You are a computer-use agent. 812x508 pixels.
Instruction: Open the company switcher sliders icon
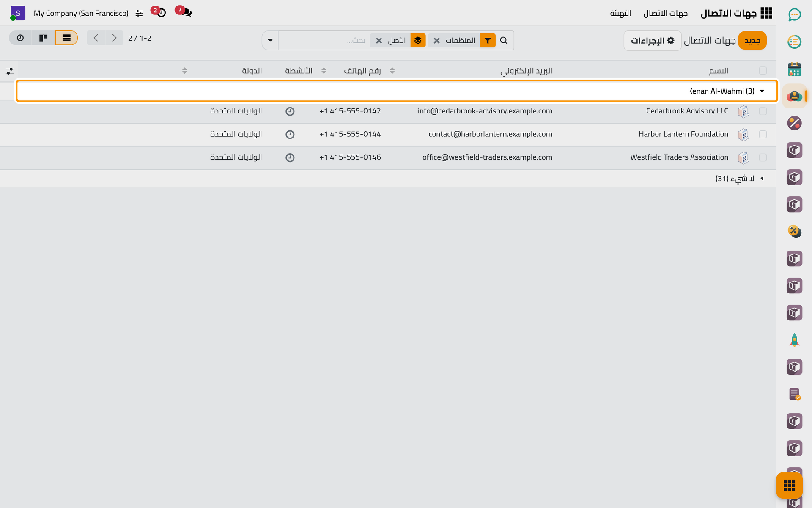139,14
